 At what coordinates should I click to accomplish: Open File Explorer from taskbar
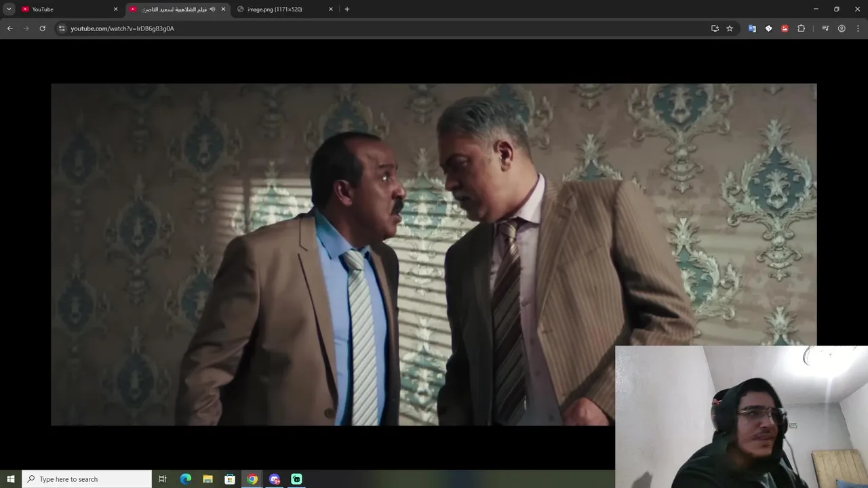pos(208,479)
